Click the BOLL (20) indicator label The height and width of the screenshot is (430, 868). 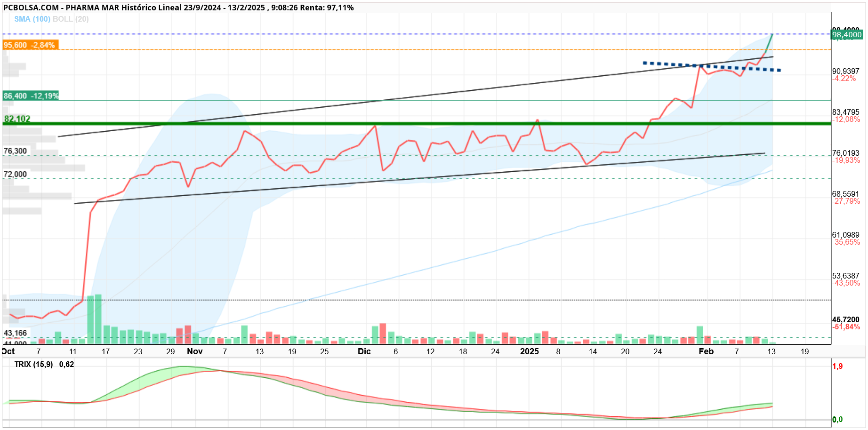coord(71,19)
